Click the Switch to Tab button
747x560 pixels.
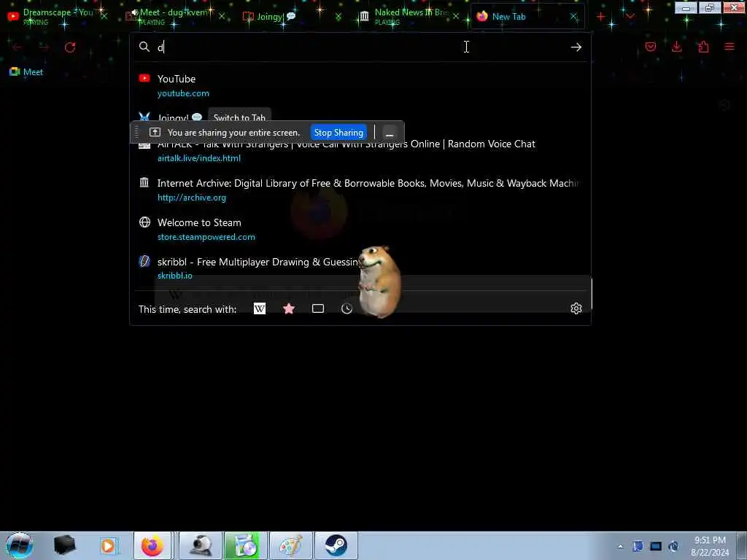239,117
